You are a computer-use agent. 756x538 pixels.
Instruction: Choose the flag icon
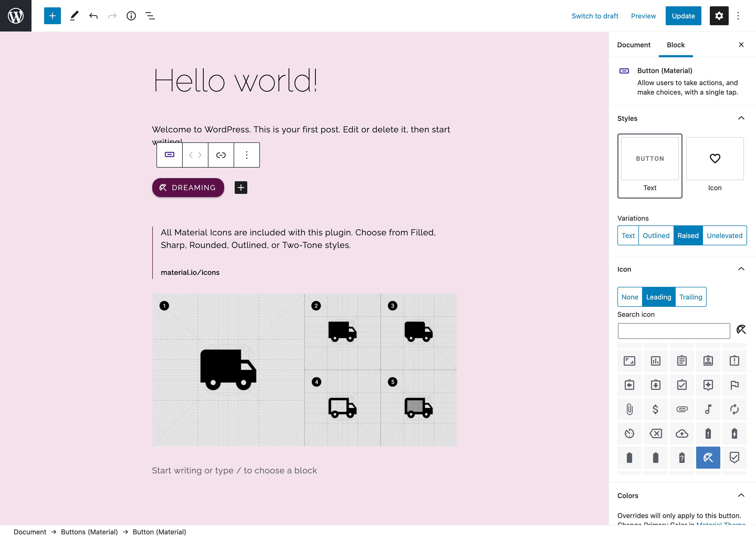pos(734,385)
